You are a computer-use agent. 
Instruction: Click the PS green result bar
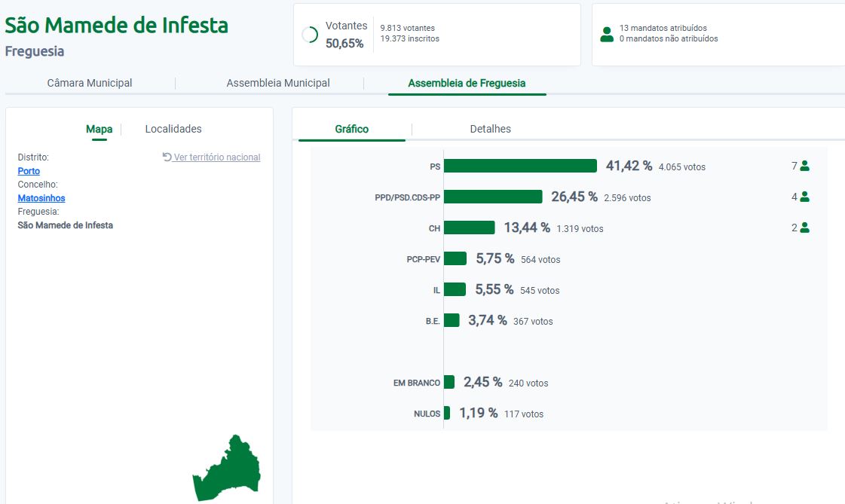pyautogui.click(x=520, y=166)
